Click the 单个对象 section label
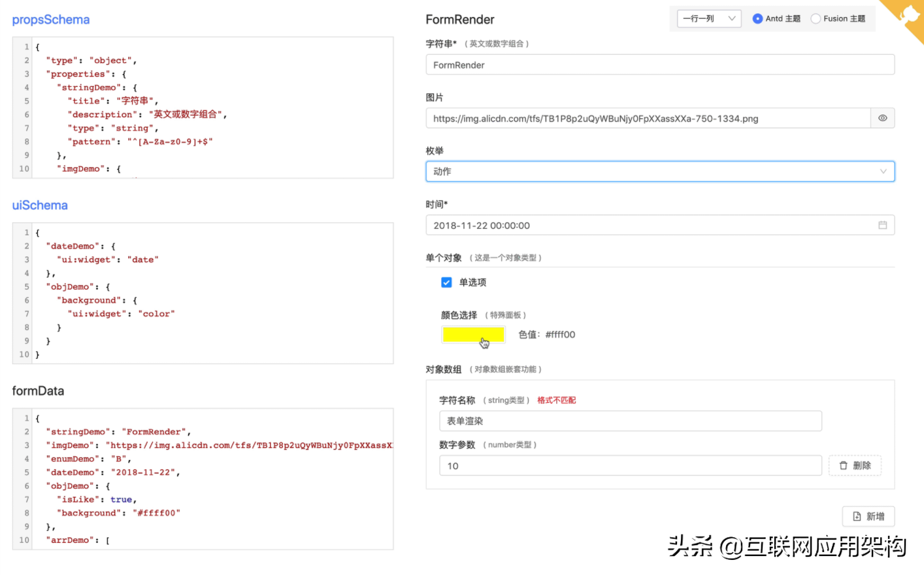The image size is (924, 575). (444, 257)
